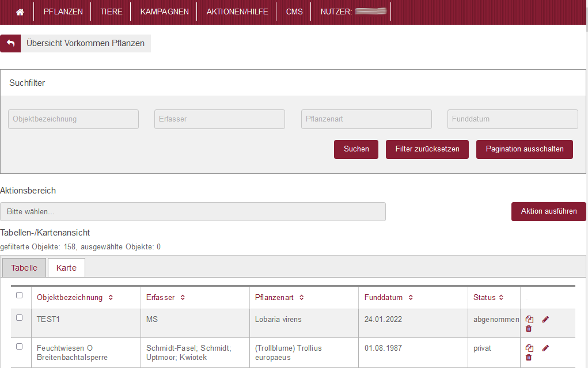
Task: Click the 'Suchfilter' panel heading
Action: [x=27, y=83]
